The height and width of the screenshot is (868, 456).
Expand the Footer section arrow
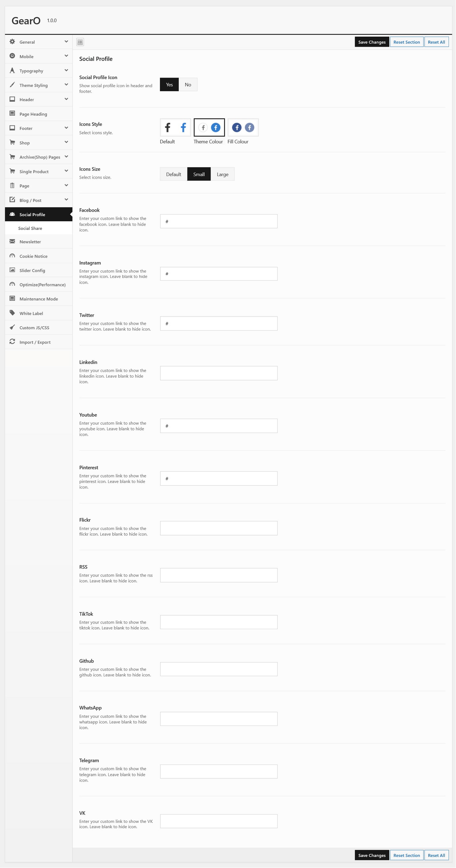click(x=66, y=128)
